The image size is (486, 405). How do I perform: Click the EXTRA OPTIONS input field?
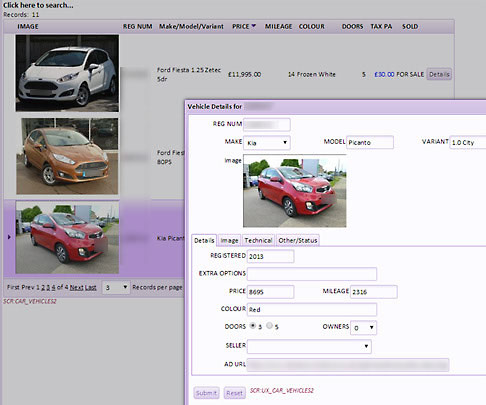[x=312, y=274]
